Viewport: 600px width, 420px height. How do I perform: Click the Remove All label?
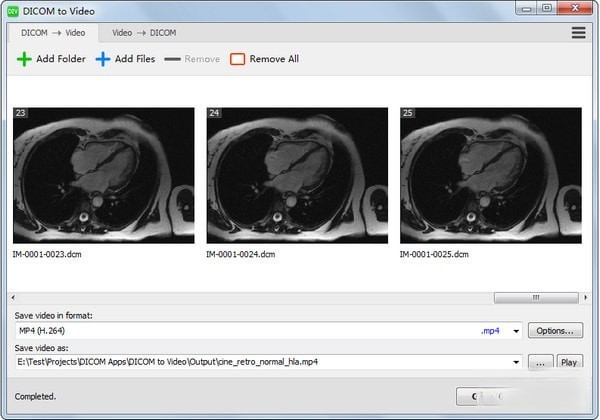coord(274,59)
